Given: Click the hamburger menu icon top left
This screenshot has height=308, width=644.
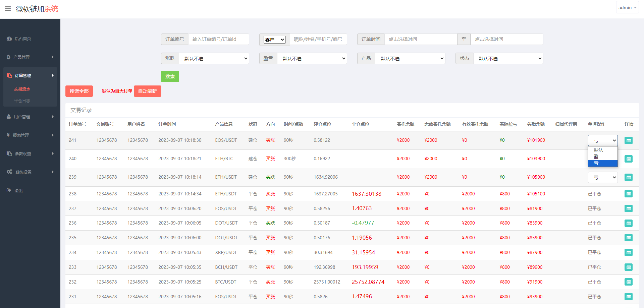Looking at the screenshot, I should [8, 9].
